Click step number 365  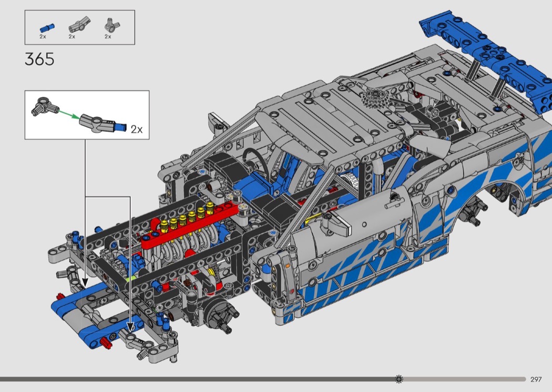point(39,59)
